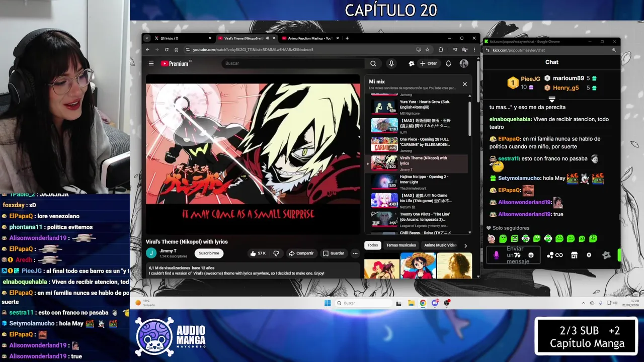Click the YouTube Buscar search field
This screenshot has width=644, height=362.
point(293,63)
